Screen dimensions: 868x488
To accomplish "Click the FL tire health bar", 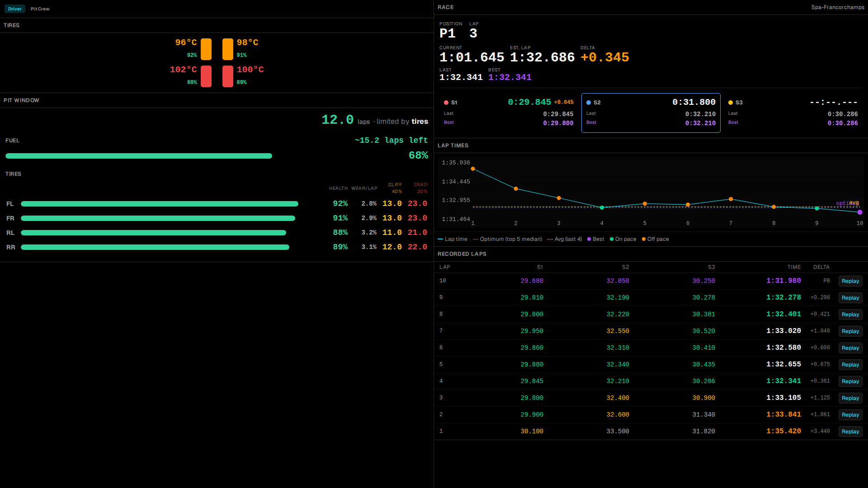I will coord(160,204).
